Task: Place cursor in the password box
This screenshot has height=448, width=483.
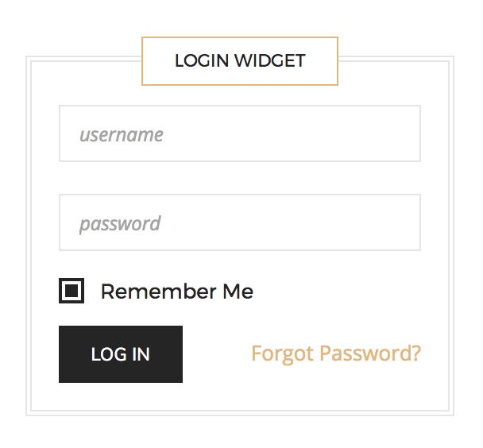Action: click(239, 223)
